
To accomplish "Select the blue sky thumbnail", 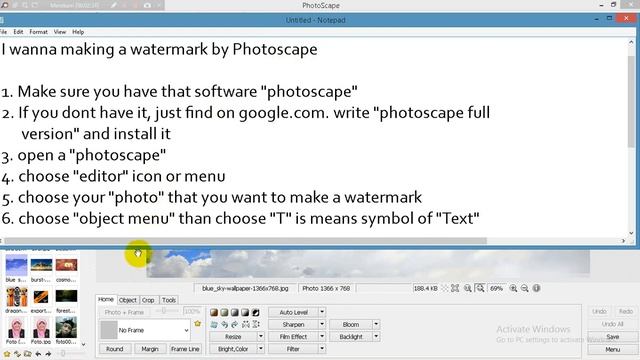I will [16, 265].
